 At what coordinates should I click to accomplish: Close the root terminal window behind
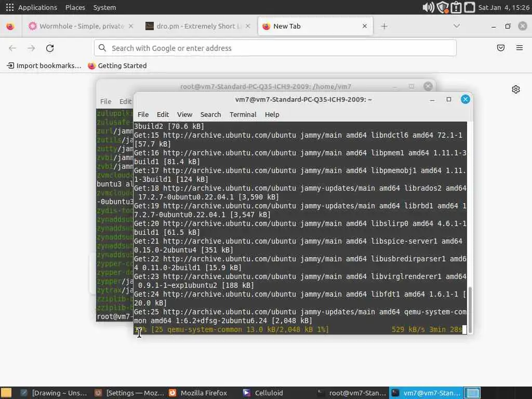tap(428, 86)
